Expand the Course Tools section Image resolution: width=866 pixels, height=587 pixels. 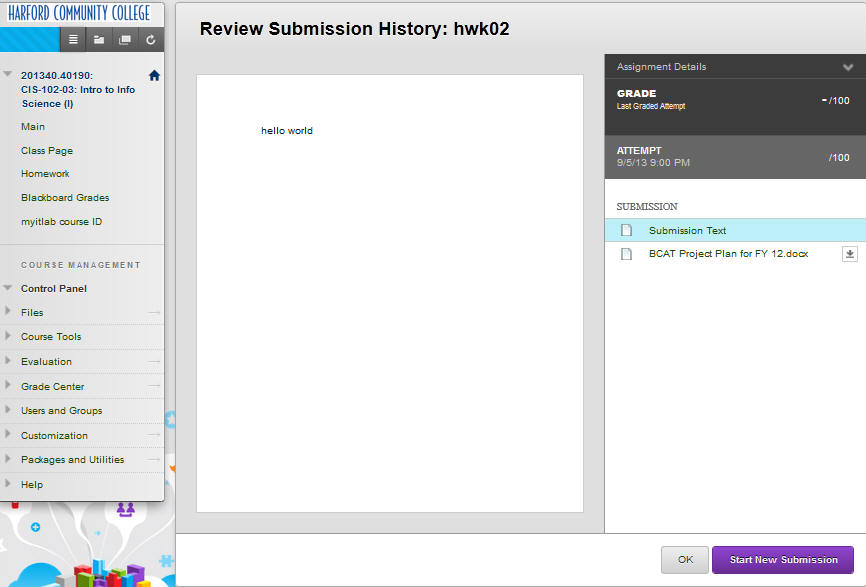click(8, 337)
